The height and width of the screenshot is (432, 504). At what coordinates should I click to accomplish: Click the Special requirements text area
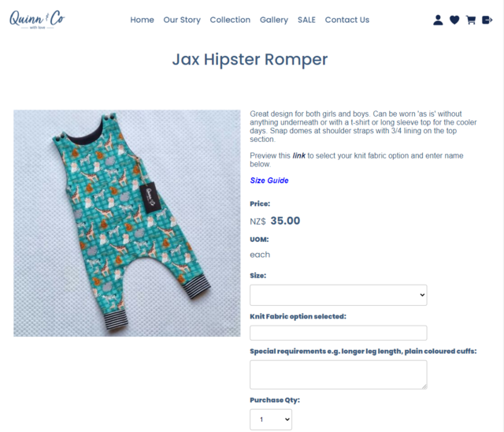[x=338, y=374]
